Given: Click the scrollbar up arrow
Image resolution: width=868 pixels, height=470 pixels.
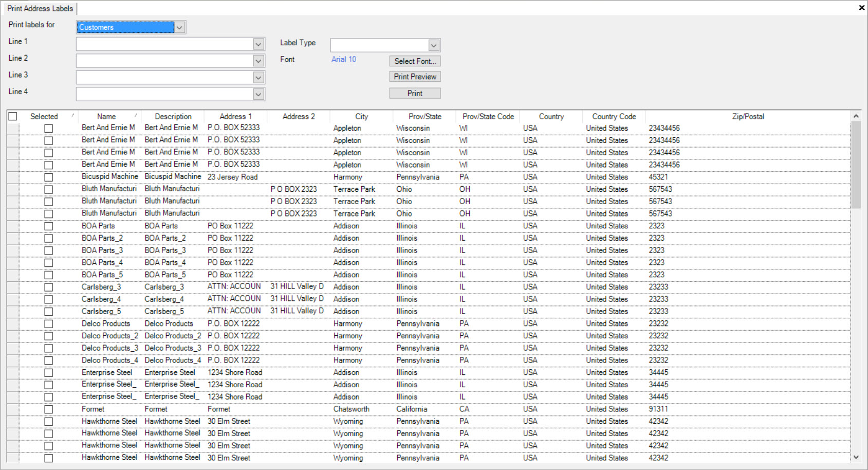Looking at the screenshot, I should click(856, 117).
